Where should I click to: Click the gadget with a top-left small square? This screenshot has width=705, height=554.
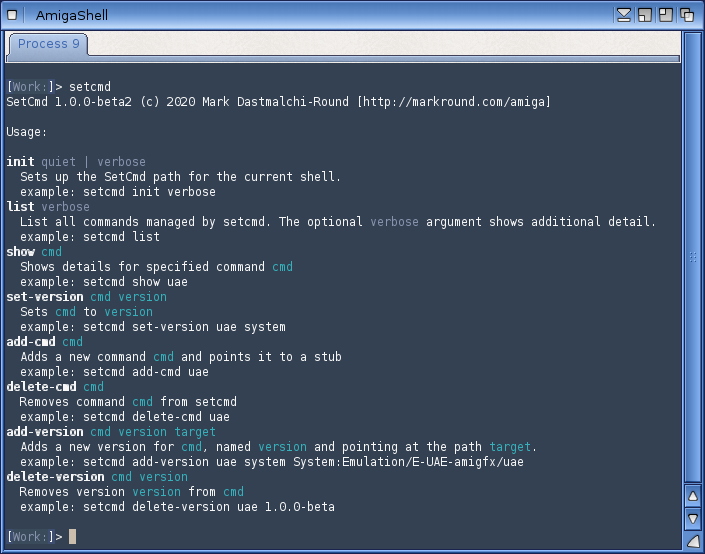pos(666,15)
